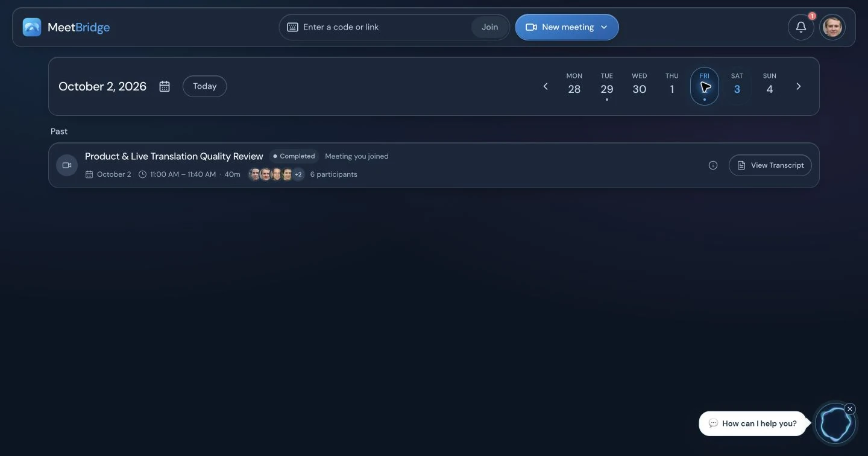
Task: Expand the New meeting dropdown chevron
Action: click(604, 27)
